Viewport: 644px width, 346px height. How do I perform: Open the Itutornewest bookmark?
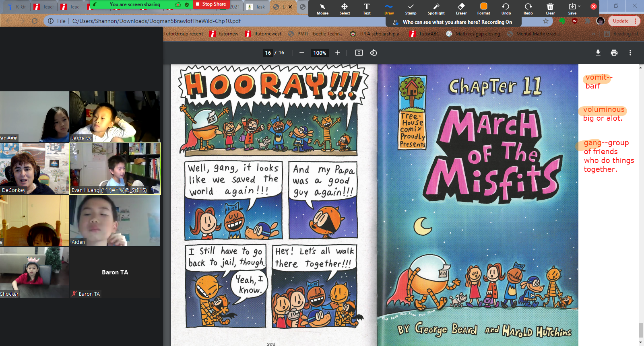coord(263,34)
